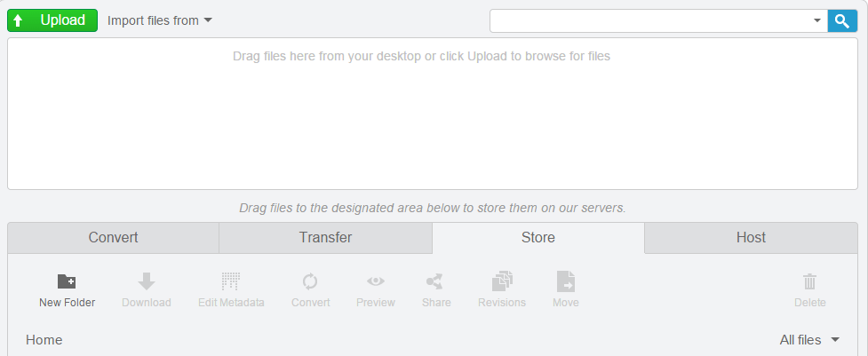Click the green Upload button
Viewport: 868px width, 356px height.
click(x=52, y=20)
